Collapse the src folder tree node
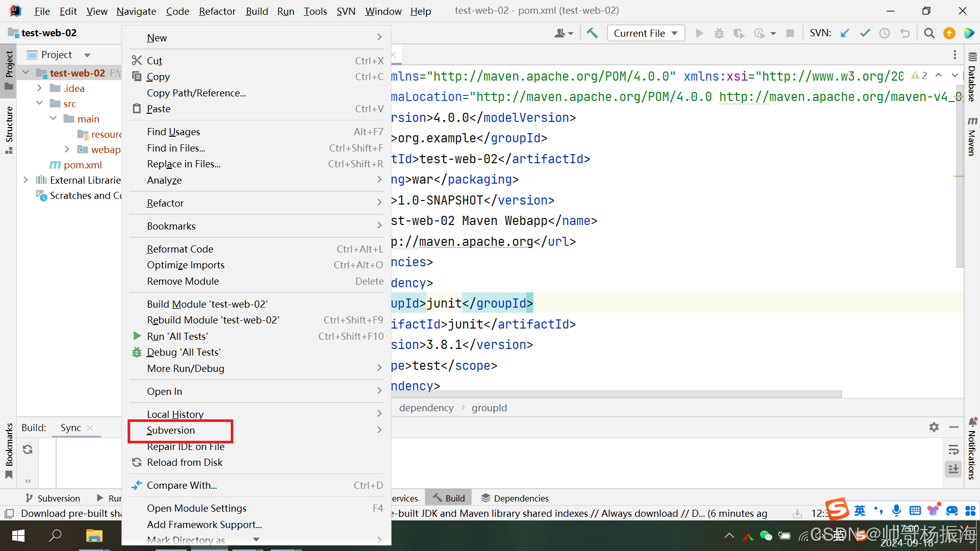980x551 pixels. [39, 104]
